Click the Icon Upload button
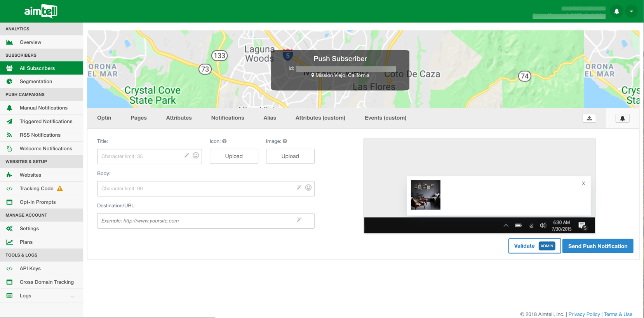This screenshot has width=644, height=318. [234, 156]
